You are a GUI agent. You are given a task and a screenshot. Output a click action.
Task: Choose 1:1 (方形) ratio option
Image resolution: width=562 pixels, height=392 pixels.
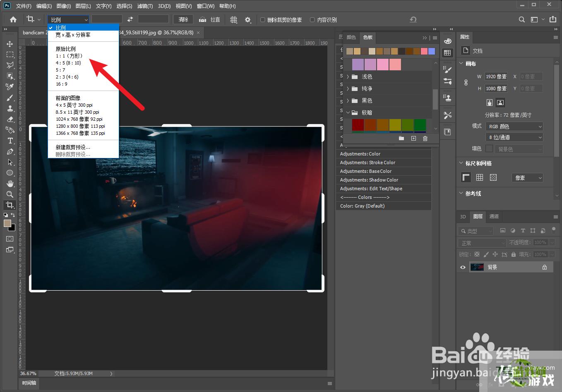click(70, 56)
